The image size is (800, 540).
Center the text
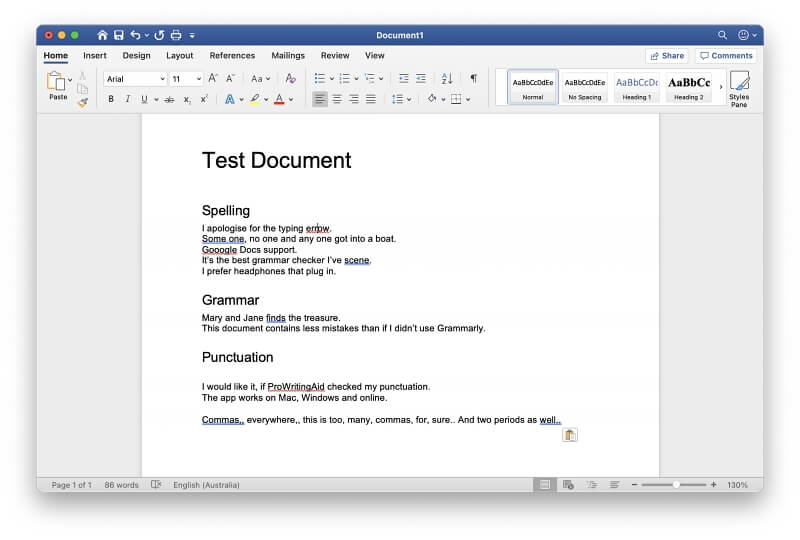337,99
